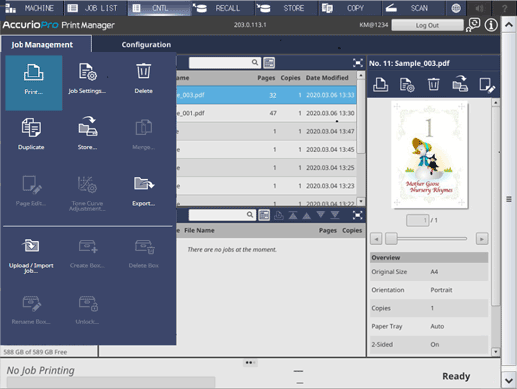
Task: Click the Delete Box icon
Action: [144, 253]
